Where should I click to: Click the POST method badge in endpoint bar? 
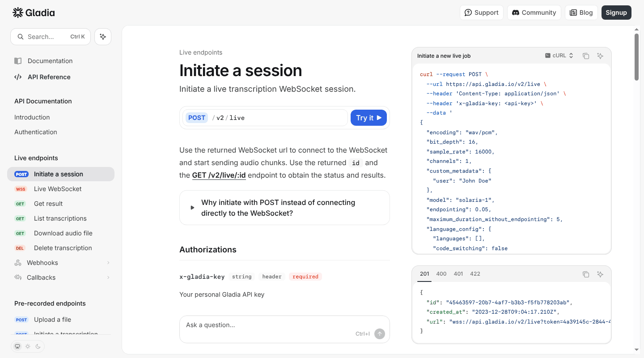197,118
